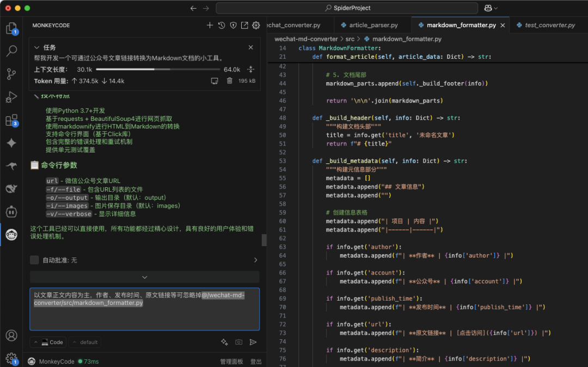The image size is (588, 367).
Task: Click the 登出 link in the status bar
Action: pos(256,361)
